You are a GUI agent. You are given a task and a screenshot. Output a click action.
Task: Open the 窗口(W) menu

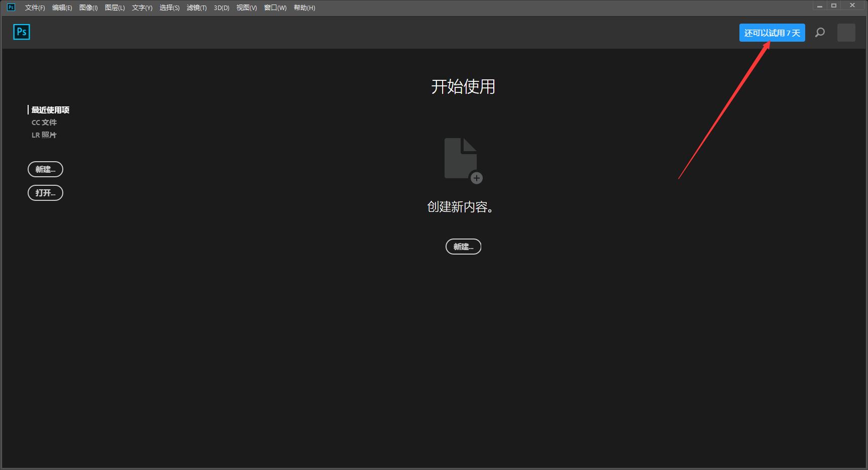tap(275, 8)
